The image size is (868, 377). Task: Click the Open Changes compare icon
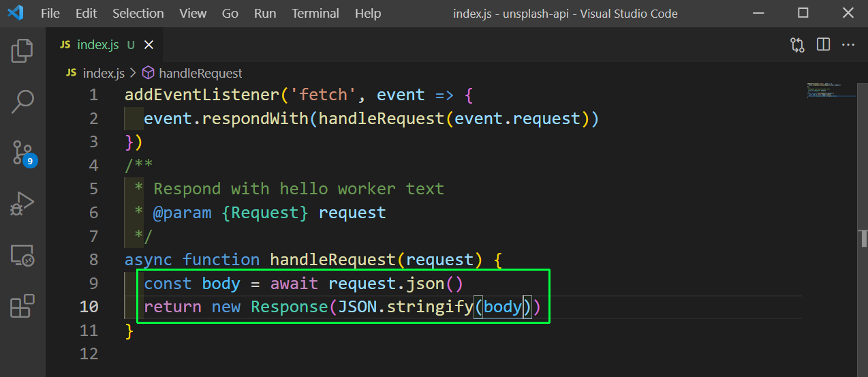pos(797,45)
